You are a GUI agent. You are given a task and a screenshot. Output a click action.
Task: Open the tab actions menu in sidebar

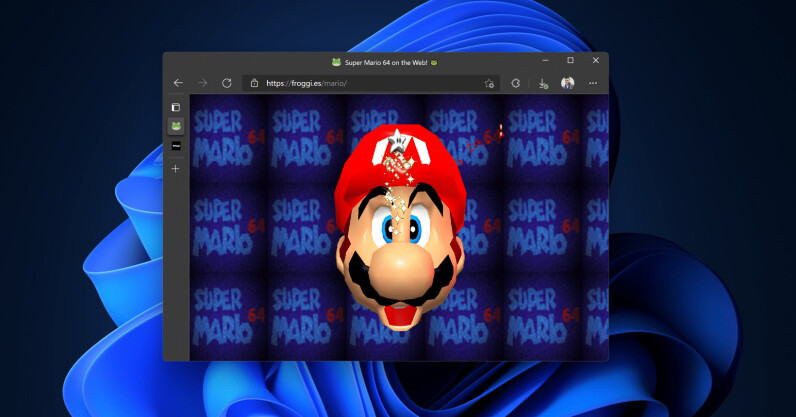176,107
